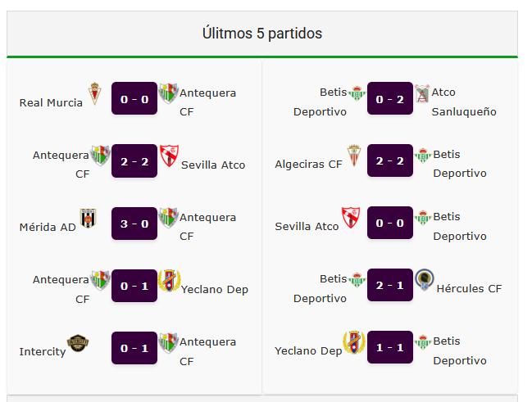
Task: Open the Betis 2 - 1 Hércules score
Action: click(x=390, y=285)
